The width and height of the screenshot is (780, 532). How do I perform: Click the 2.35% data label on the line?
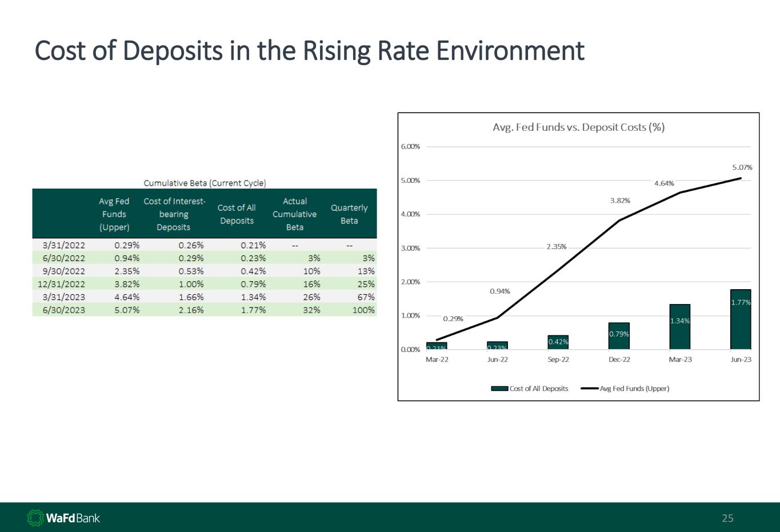point(556,247)
